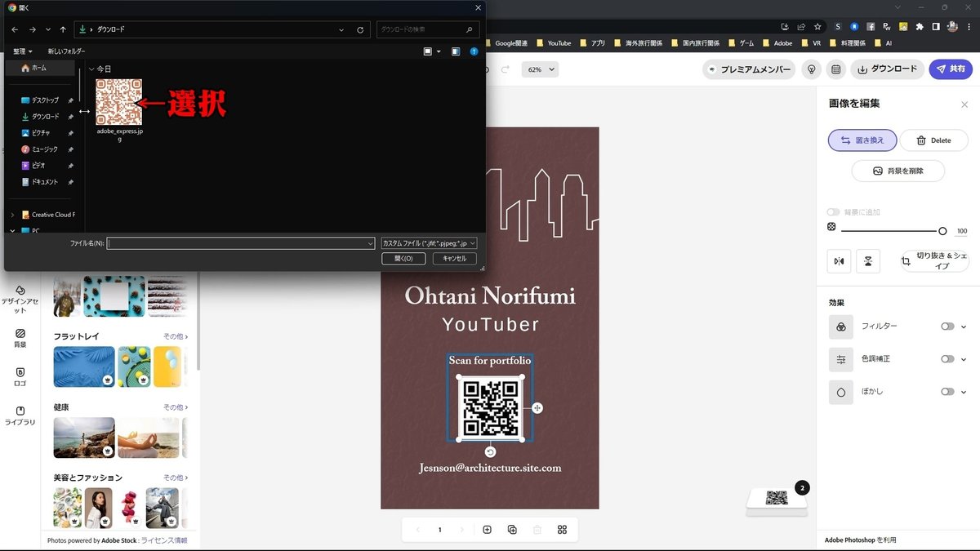Collapse the 今日 group in file list

click(91, 69)
